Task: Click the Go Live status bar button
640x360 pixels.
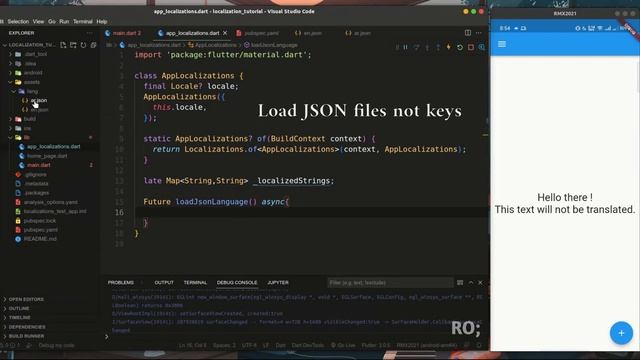Action: 343,345
